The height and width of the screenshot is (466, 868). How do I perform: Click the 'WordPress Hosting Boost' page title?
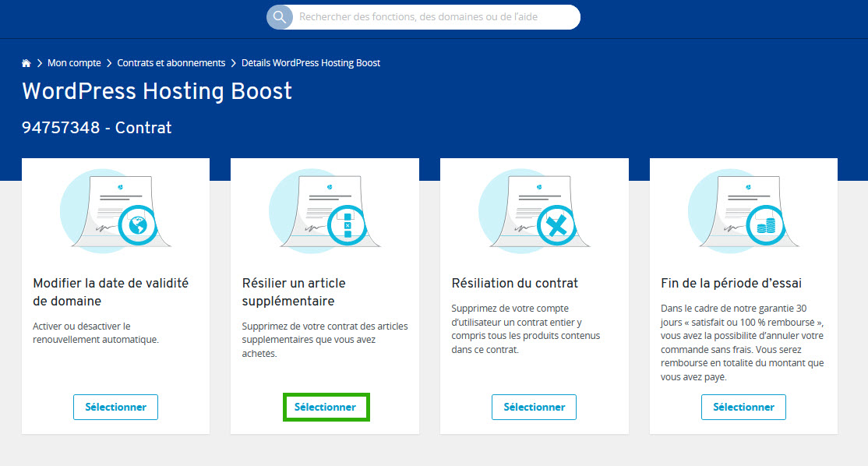(x=157, y=91)
